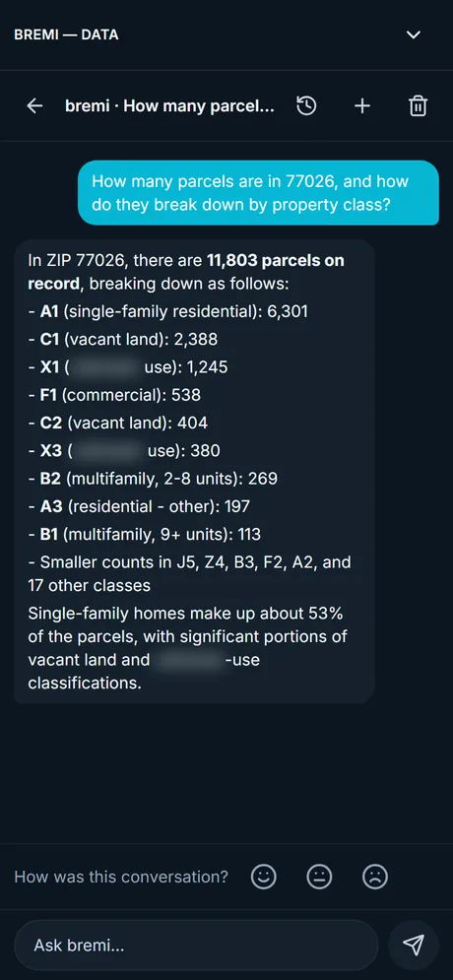Send the message with paper plane icon
453x980 pixels.
(413, 945)
